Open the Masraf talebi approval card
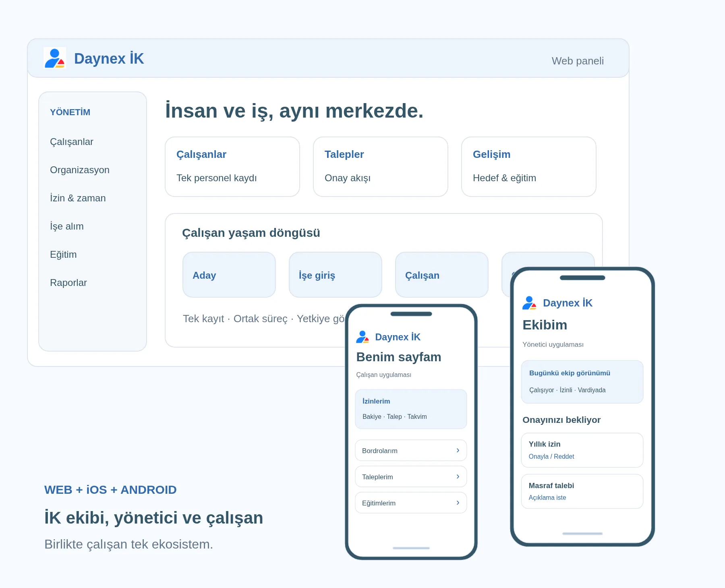 pyautogui.click(x=582, y=491)
